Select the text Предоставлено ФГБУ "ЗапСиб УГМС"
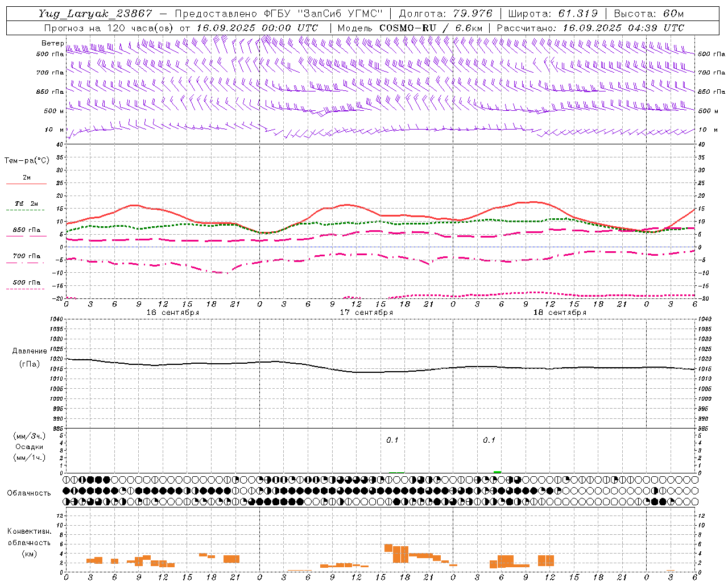This screenshot has height=582, width=728. click(279, 14)
